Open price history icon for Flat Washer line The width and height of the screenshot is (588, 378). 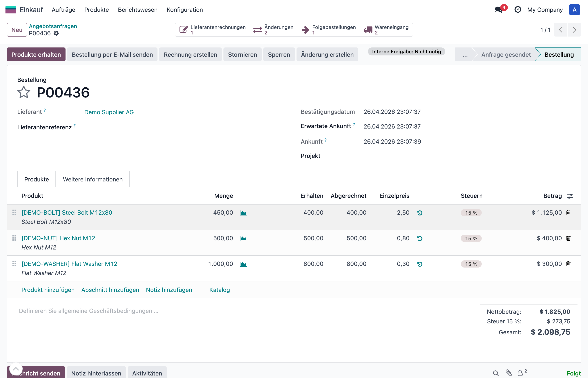[420, 264]
